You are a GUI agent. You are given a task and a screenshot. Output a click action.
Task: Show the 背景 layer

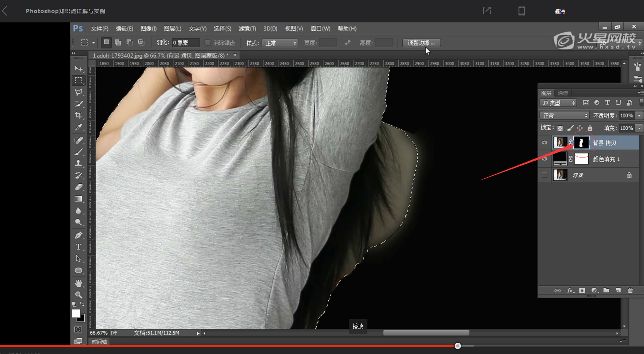point(544,175)
